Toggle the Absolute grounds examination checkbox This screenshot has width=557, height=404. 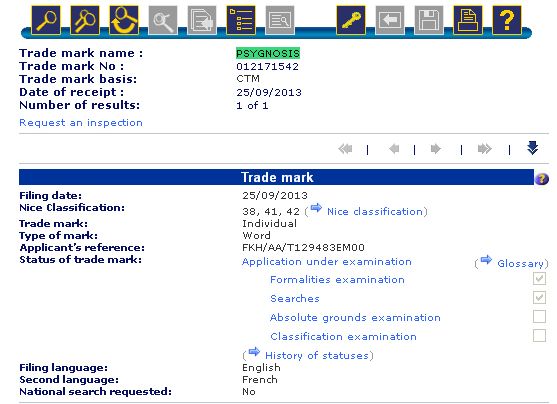pyautogui.click(x=539, y=316)
